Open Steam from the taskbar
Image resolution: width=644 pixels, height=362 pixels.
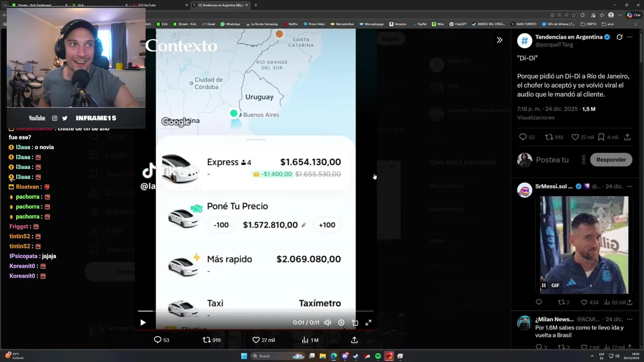click(x=356, y=356)
